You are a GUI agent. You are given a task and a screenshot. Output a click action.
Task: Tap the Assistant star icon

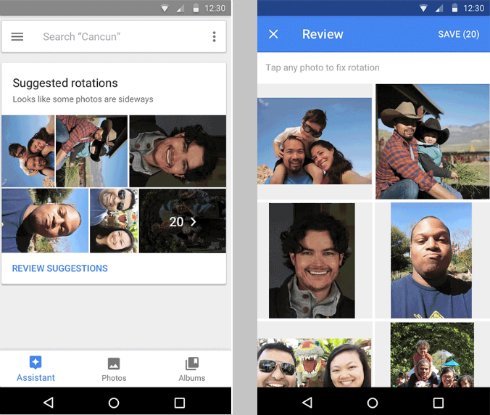(x=35, y=362)
